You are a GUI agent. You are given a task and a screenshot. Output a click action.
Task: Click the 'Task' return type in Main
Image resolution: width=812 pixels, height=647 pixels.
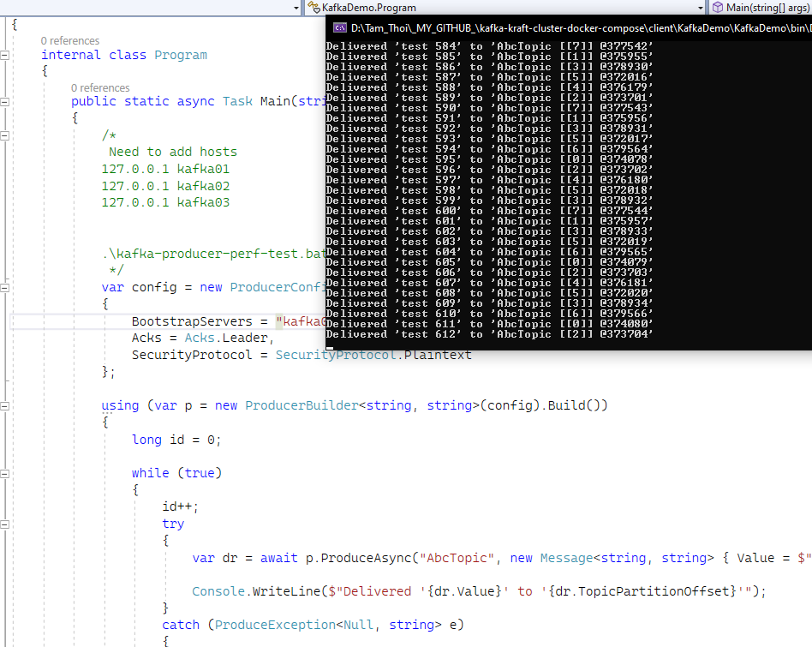point(238,101)
